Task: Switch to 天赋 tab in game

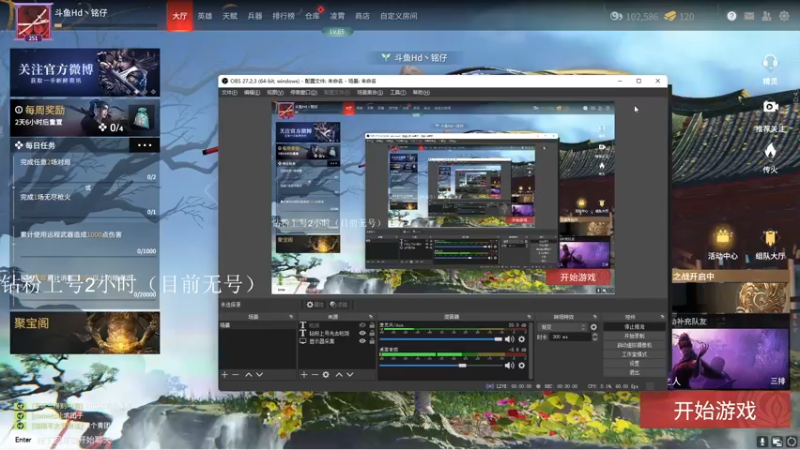Action: click(x=230, y=16)
